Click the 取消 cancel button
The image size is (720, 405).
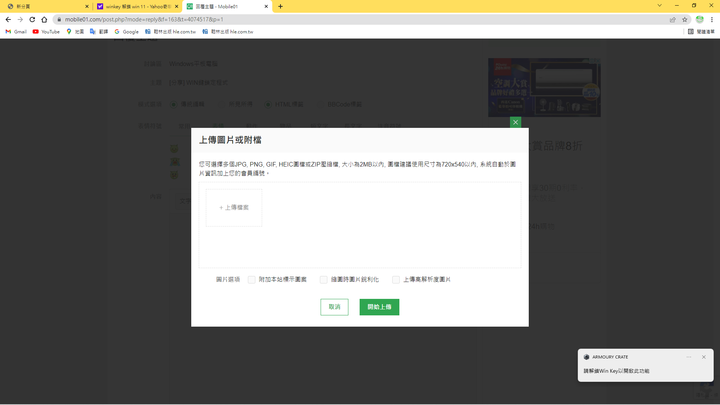pos(334,307)
